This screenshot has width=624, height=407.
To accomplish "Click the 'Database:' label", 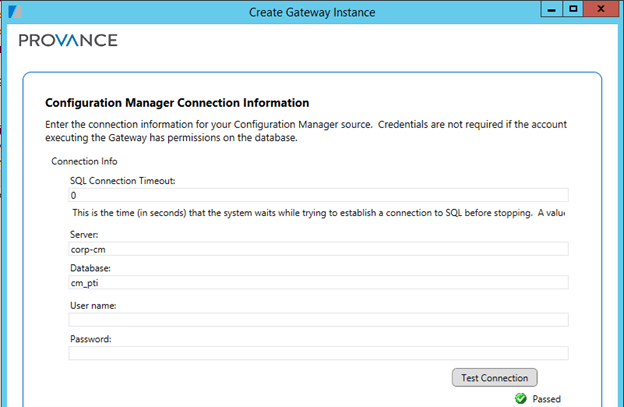I will [90, 268].
